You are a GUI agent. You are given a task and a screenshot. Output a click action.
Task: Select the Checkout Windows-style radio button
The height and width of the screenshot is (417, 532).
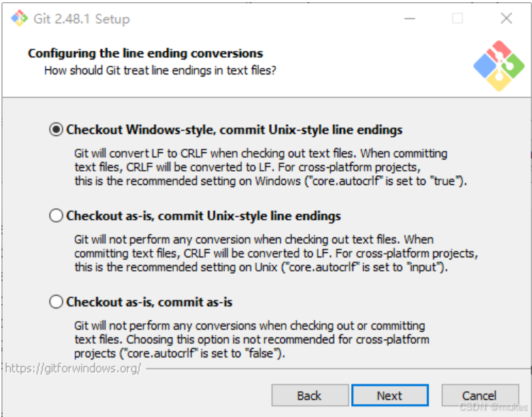[56, 130]
